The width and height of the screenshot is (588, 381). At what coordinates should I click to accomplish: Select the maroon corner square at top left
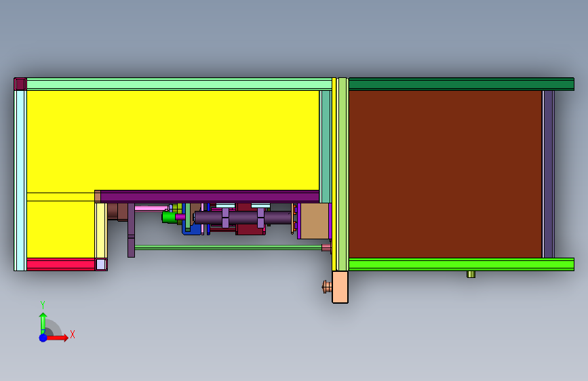20,84
